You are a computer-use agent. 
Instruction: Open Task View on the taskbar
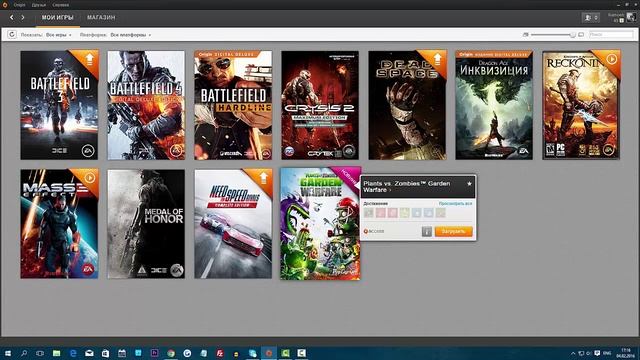[40, 353]
